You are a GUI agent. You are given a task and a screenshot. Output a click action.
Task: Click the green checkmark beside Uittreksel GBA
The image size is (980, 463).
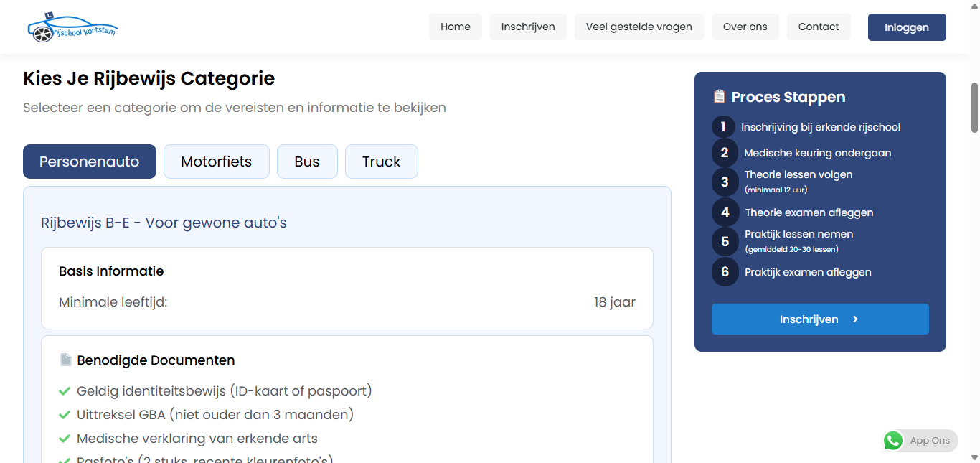pos(64,415)
